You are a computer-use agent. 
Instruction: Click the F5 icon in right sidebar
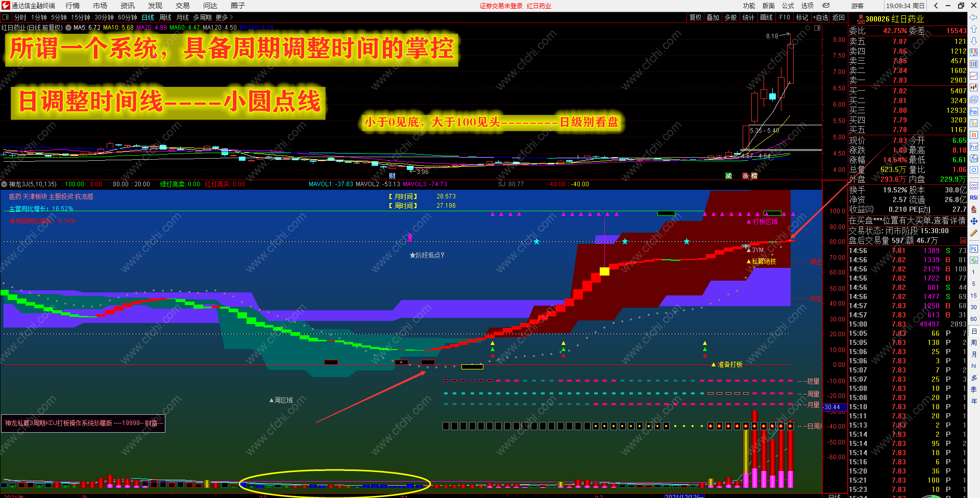pos(974,249)
